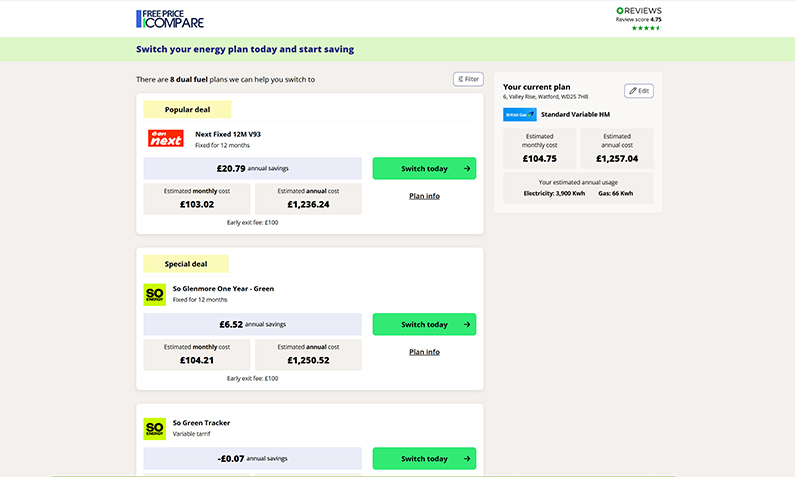The width and height of the screenshot is (795, 477).
Task: Switch today to Next Fixed 12M V93
Action: 424,169
